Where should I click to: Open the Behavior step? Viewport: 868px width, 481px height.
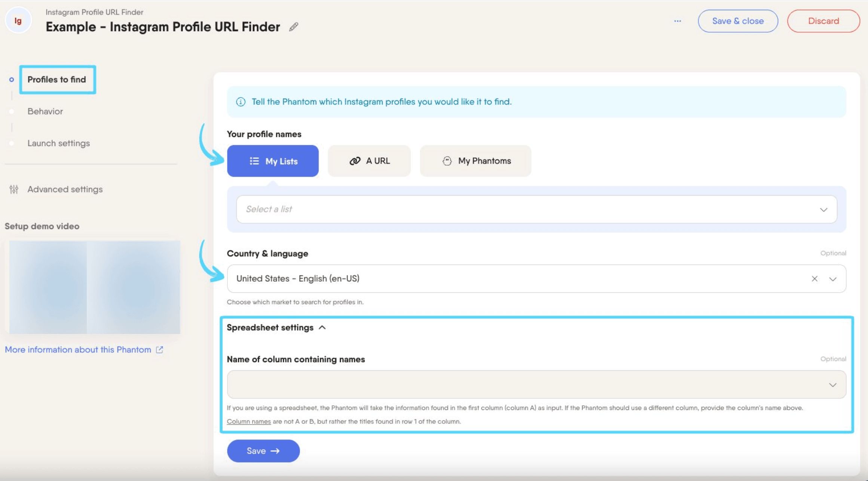click(45, 111)
